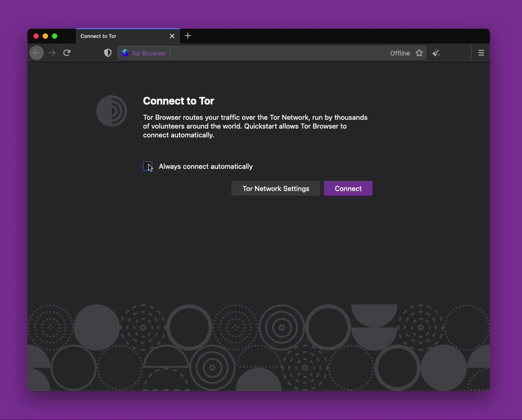Click the Always connect automatically label
The height and width of the screenshot is (420, 522).
206,167
